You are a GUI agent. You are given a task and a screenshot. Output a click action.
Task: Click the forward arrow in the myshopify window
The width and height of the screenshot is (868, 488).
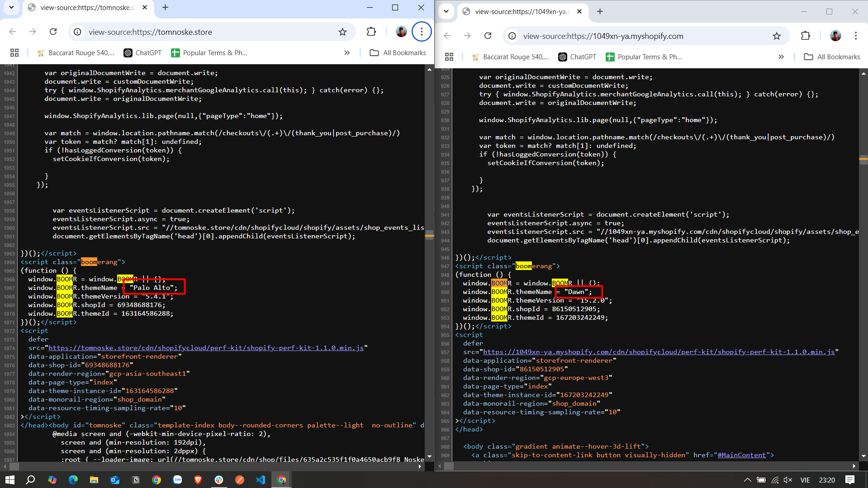click(467, 36)
